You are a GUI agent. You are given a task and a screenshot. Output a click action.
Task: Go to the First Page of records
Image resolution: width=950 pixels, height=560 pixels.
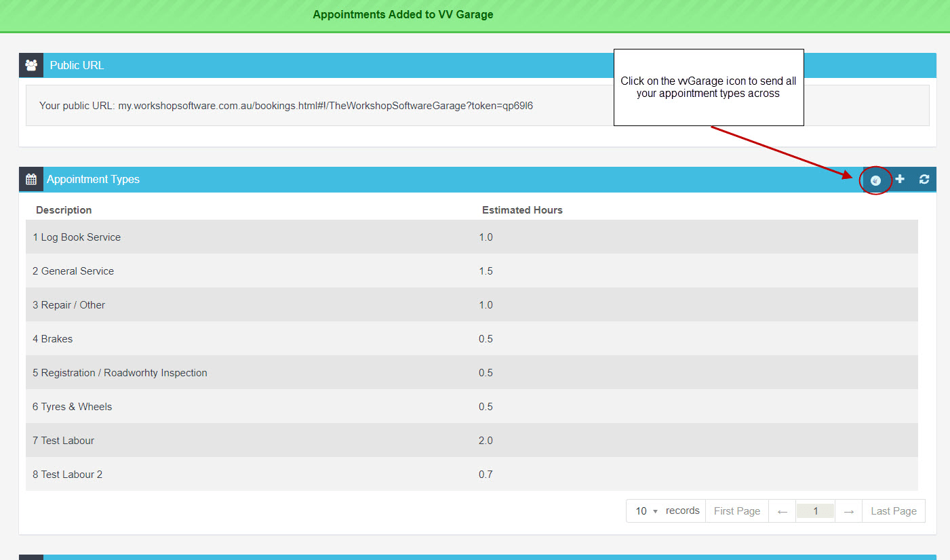click(x=737, y=511)
